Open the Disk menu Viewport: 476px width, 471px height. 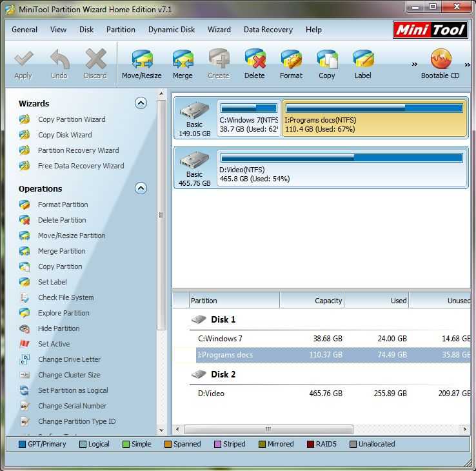pyautogui.click(x=86, y=30)
